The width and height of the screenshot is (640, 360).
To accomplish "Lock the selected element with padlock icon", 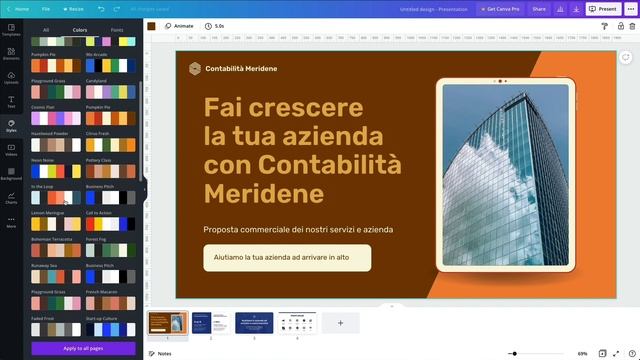I will [x=620, y=26].
